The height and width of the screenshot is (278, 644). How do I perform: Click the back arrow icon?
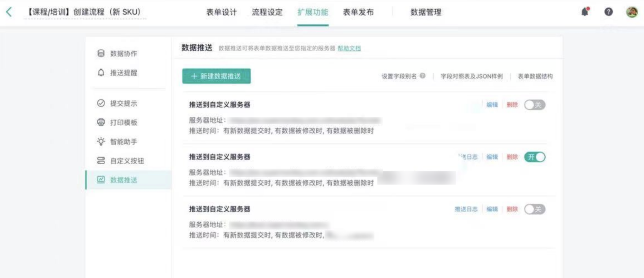point(9,12)
